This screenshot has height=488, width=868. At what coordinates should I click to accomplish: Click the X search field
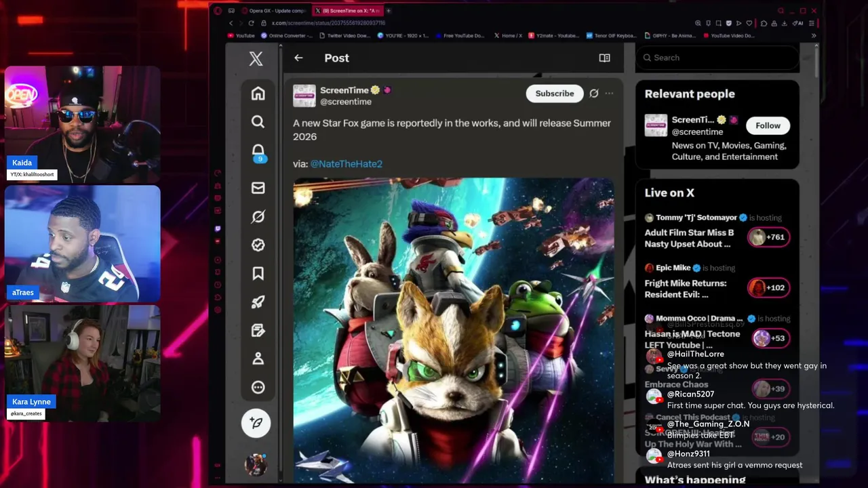[717, 58]
